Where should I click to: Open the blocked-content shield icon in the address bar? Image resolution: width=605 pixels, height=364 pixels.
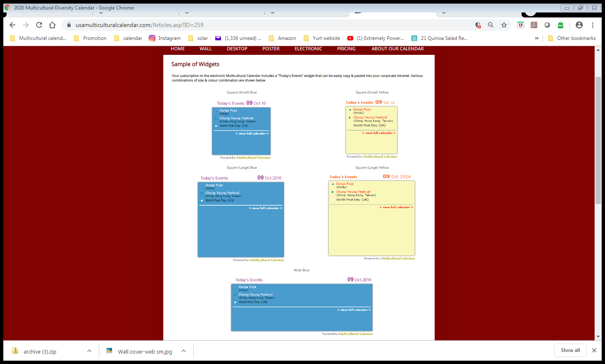(478, 25)
